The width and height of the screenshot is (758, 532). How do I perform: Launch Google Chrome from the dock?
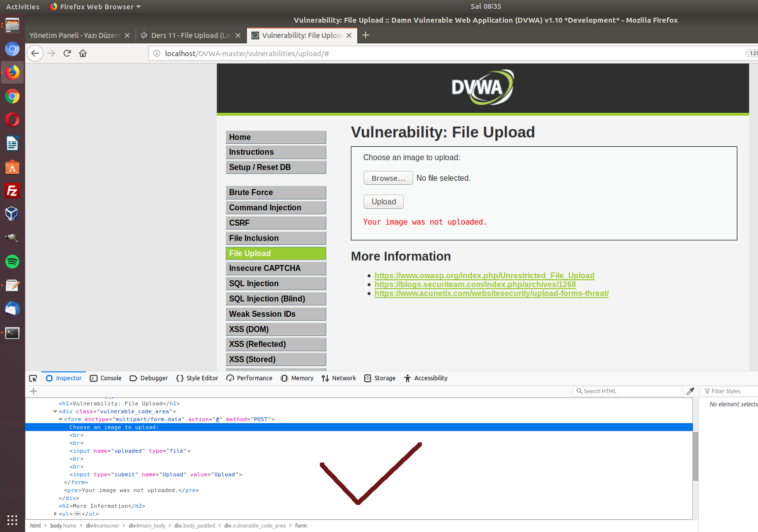coord(12,96)
